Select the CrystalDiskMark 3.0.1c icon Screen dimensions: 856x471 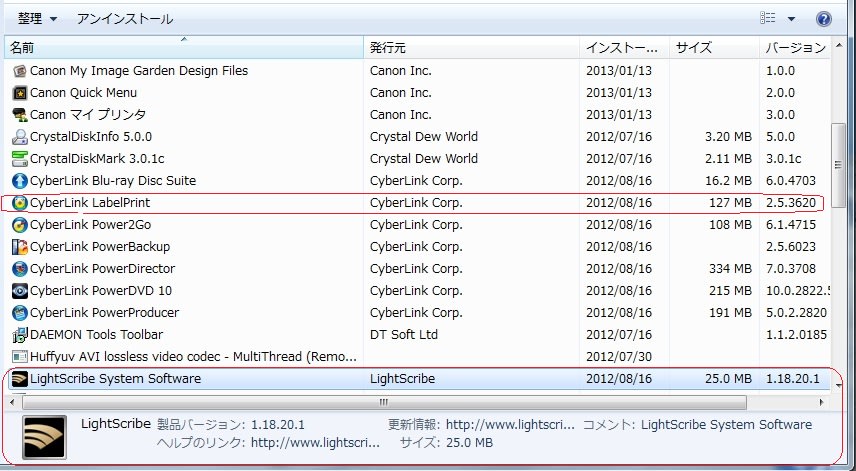click(x=20, y=159)
